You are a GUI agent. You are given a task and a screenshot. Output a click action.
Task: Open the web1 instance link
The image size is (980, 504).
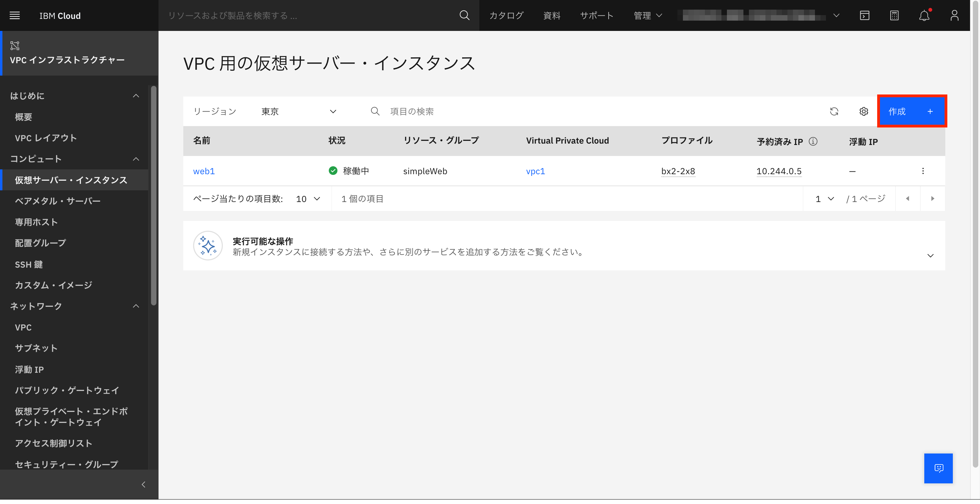pyautogui.click(x=204, y=171)
